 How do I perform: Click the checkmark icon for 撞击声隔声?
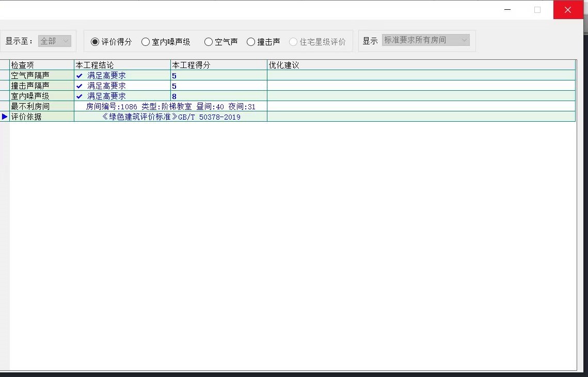click(x=80, y=86)
